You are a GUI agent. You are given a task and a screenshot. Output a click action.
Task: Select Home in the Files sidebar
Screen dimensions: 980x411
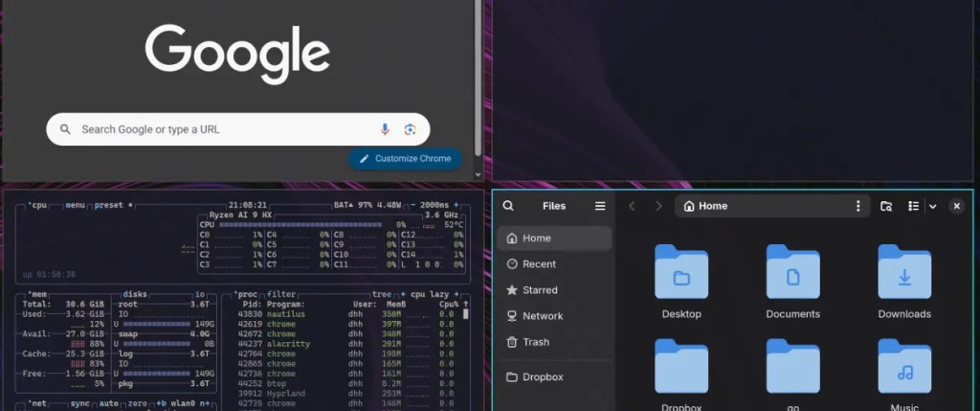click(554, 238)
